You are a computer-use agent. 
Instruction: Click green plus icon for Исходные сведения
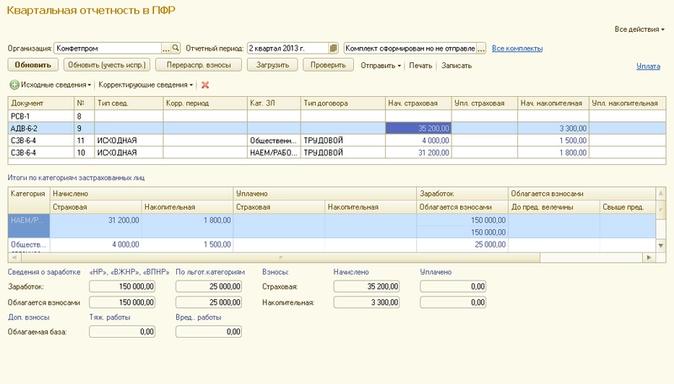click(14, 85)
